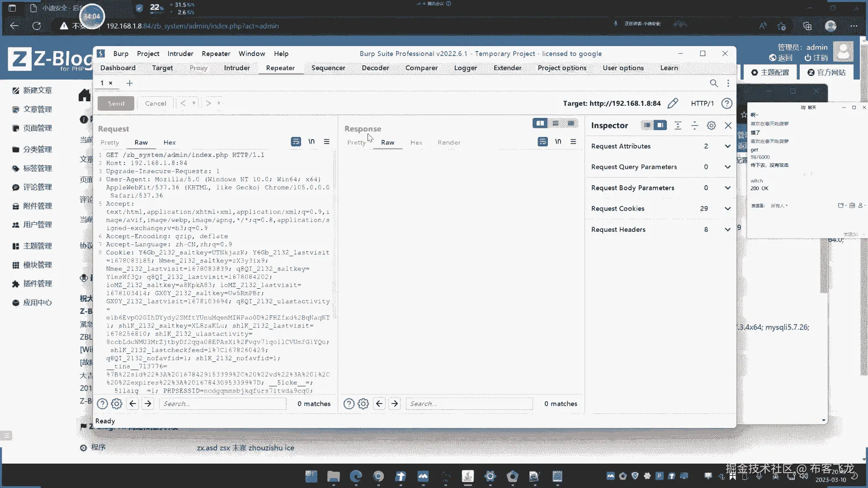
Task: Open Inspector settings gear icon
Action: 711,126
